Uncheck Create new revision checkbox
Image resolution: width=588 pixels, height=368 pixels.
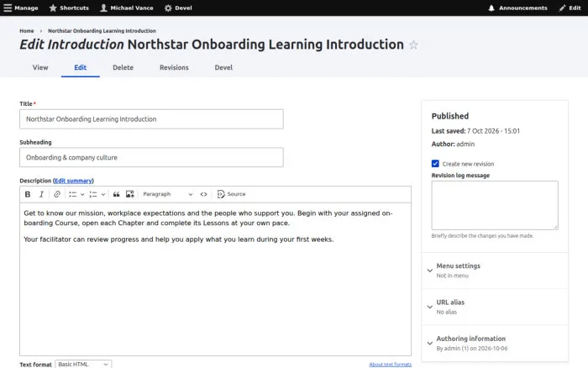435,164
